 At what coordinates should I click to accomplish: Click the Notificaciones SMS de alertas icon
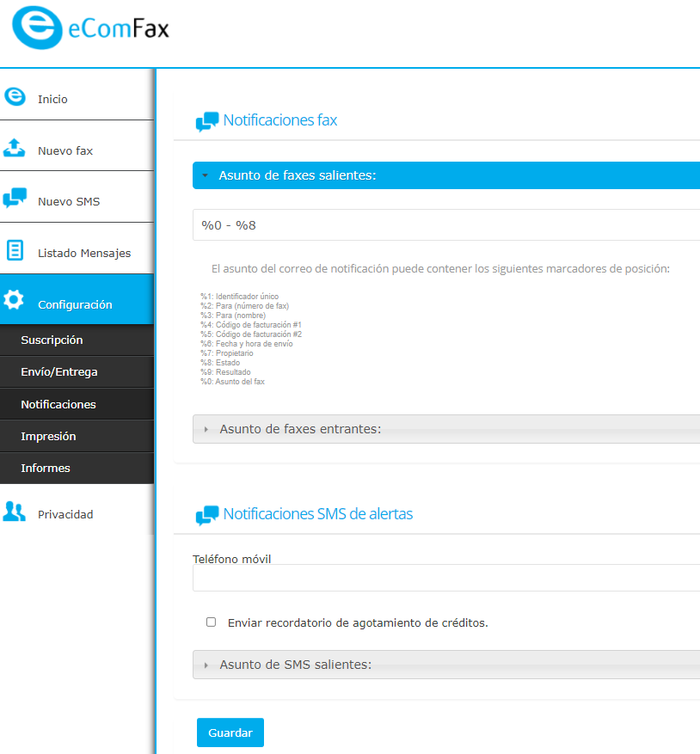pyautogui.click(x=207, y=516)
